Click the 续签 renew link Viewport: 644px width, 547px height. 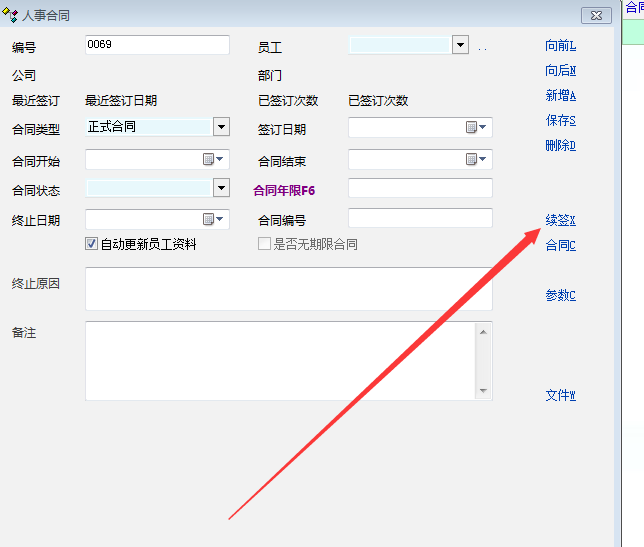click(560, 220)
